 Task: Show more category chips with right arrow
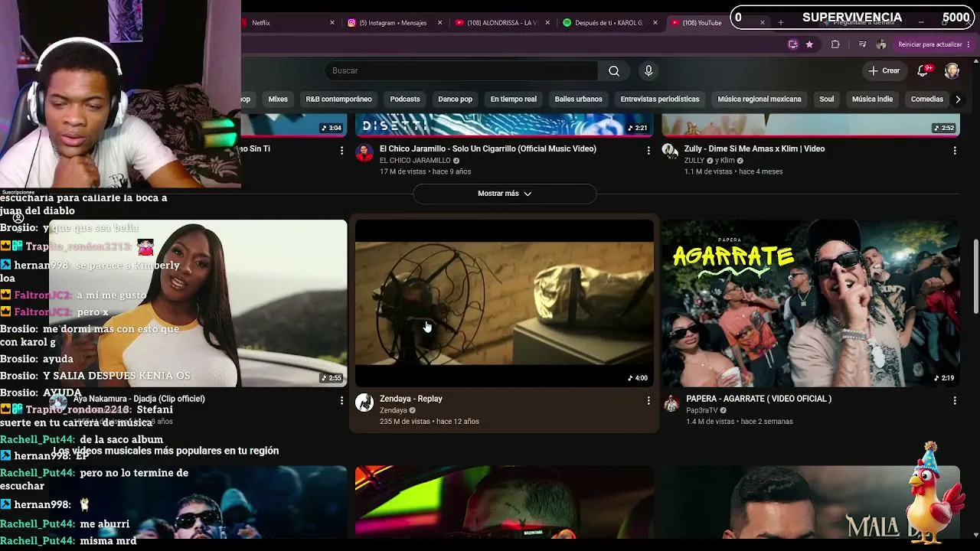tap(957, 99)
